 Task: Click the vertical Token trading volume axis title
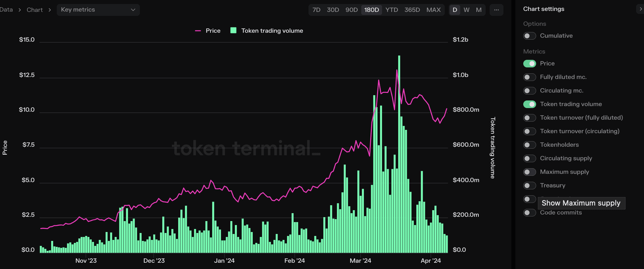493,148
